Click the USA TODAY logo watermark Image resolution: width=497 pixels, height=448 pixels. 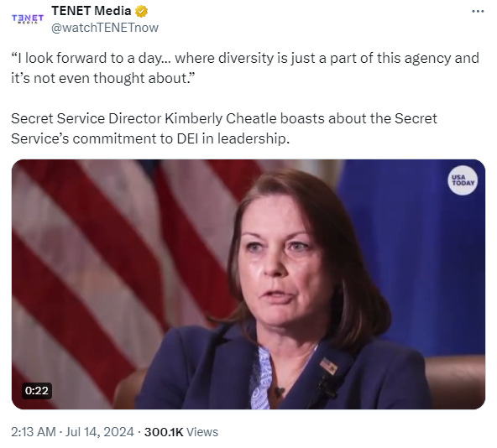(x=463, y=180)
